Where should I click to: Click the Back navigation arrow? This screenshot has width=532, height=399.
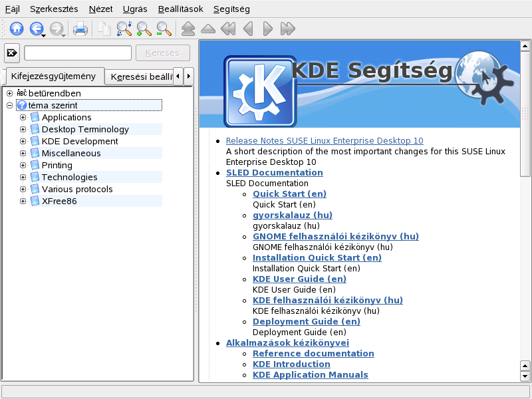[x=36, y=29]
